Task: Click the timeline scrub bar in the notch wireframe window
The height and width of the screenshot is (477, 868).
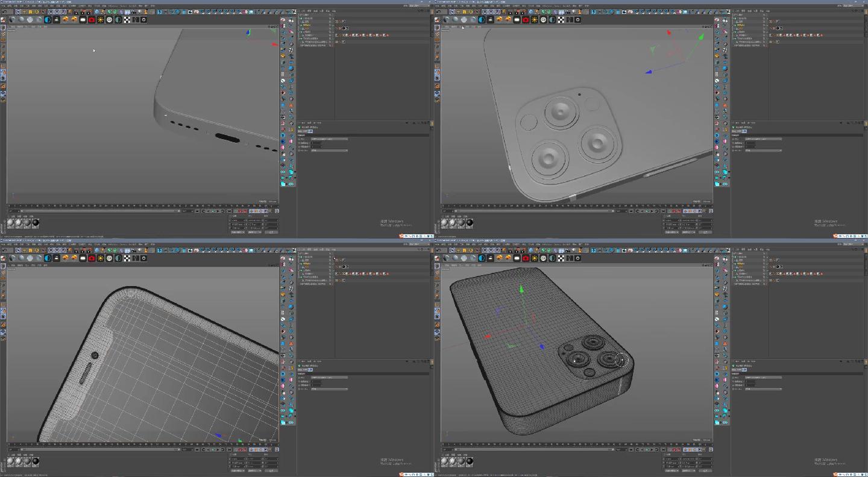Action: coord(100,449)
